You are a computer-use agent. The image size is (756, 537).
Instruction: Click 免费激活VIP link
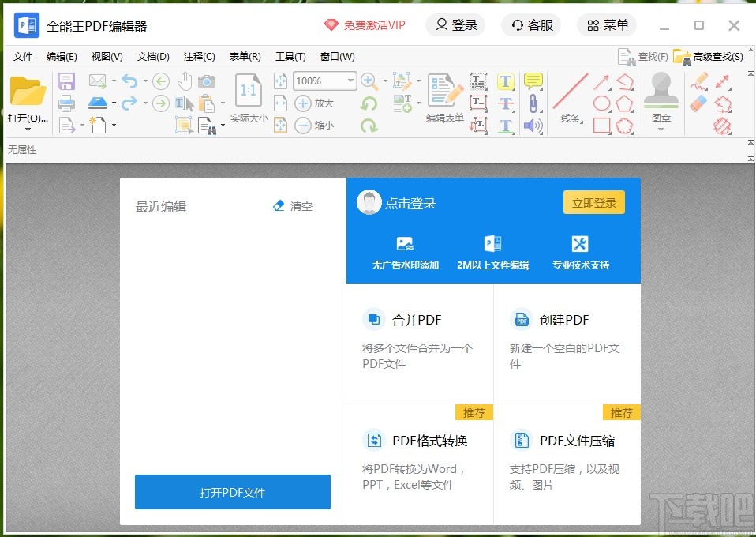tap(365, 25)
